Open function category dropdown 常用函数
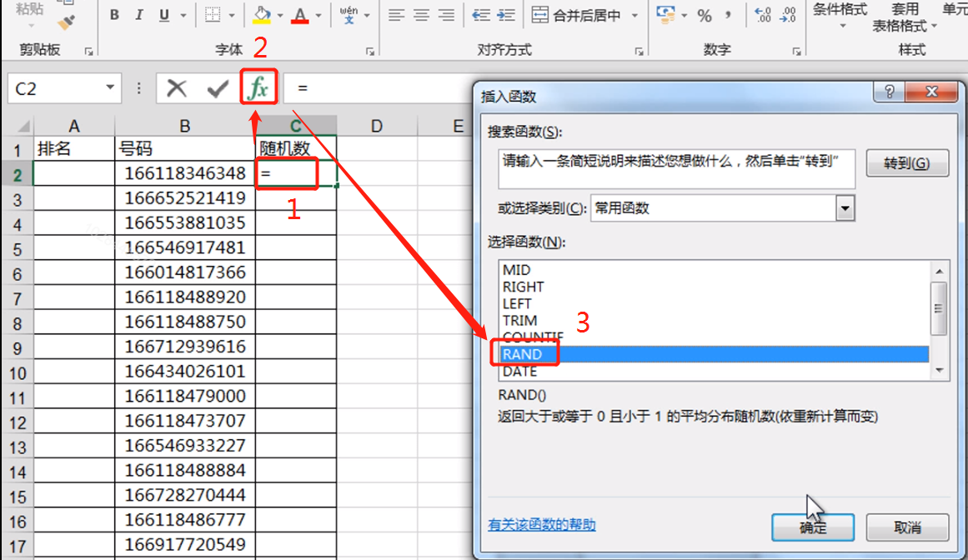The width and height of the screenshot is (968, 560). coord(845,208)
